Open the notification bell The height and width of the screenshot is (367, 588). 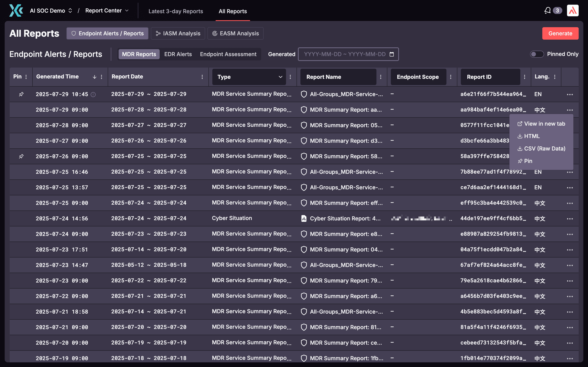coord(547,10)
